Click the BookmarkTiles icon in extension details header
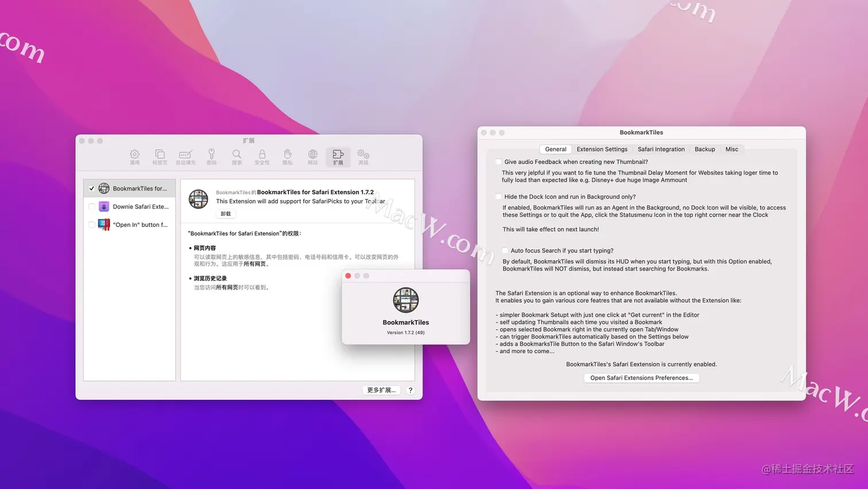This screenshot has height=489, width=868. [199, 199]
